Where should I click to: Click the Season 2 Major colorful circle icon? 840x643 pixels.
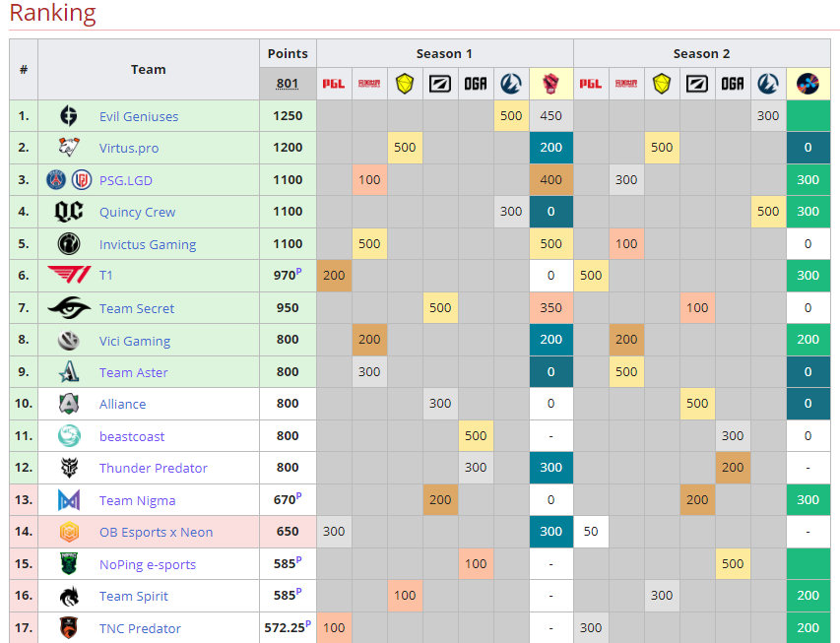coord(808,84)
